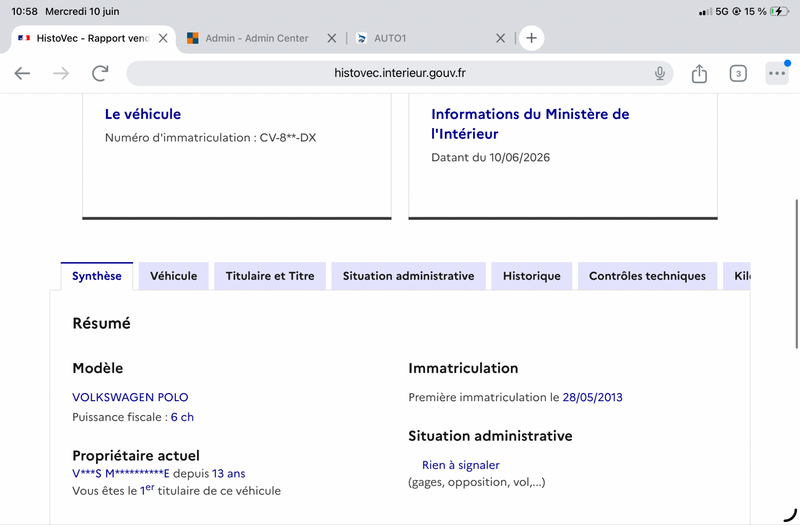Screen dimensions: 800x525
Task: Tap the 10:58 clock in status bar
Action: coord(24,11)
